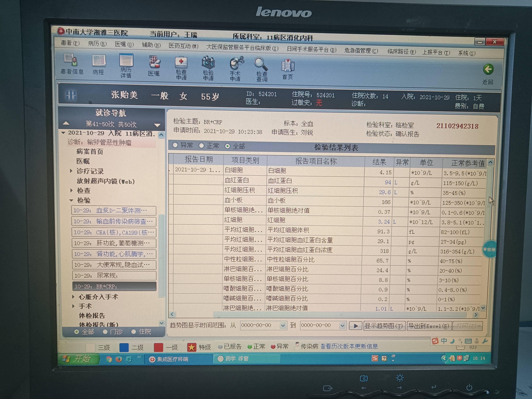Open the 临床路径 menu
Image resolution: width=532 pixels, height=399 pixels.
(x=401, y=52)
